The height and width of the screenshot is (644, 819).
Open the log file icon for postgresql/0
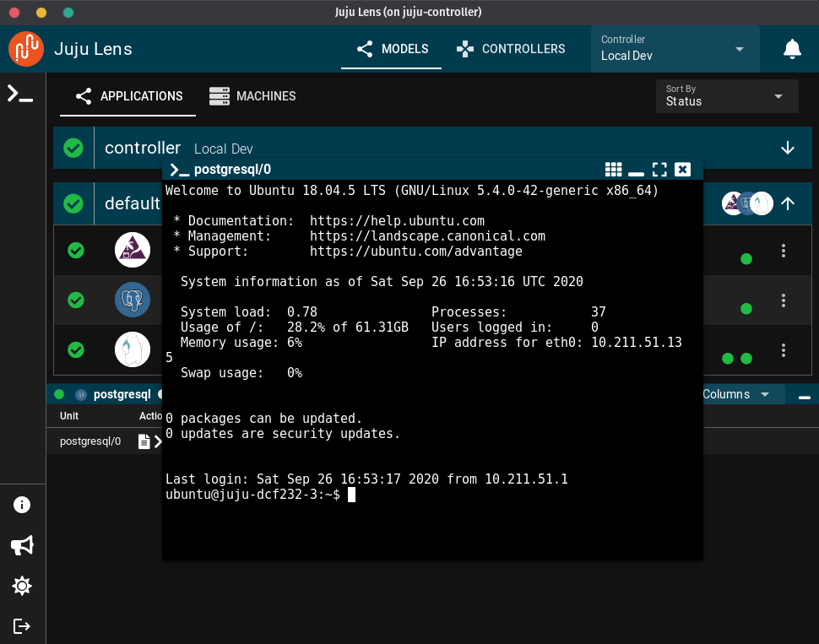pyautogui.click(x=144, y=441)
